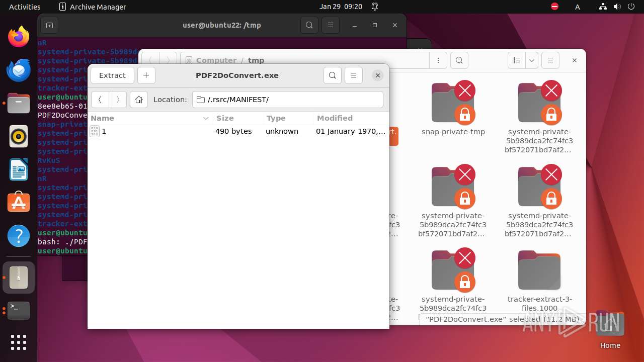Expand Files view options dropdown

pyautogui.click(x=532, y=60)
